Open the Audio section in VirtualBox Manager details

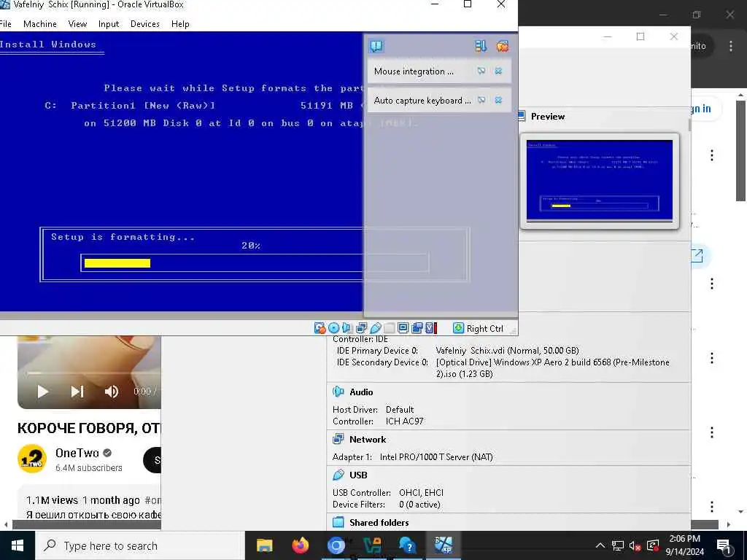tap(361, 392)
